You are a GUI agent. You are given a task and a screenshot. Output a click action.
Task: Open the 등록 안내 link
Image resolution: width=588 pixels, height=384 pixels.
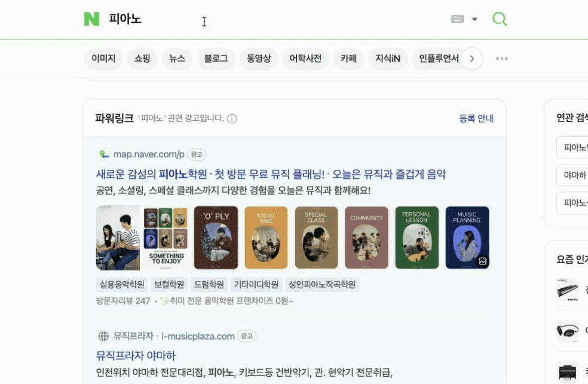(x=476, y=118)
